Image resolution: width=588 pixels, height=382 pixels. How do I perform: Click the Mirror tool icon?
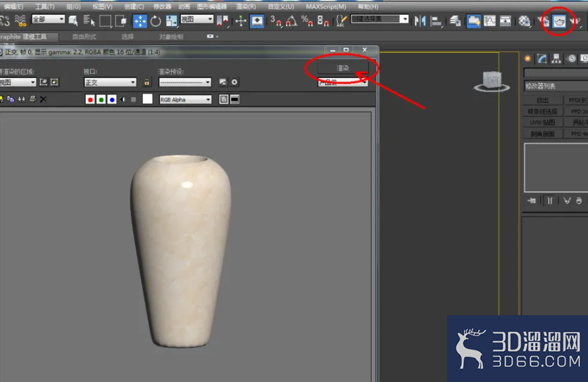tap(420, 21)
